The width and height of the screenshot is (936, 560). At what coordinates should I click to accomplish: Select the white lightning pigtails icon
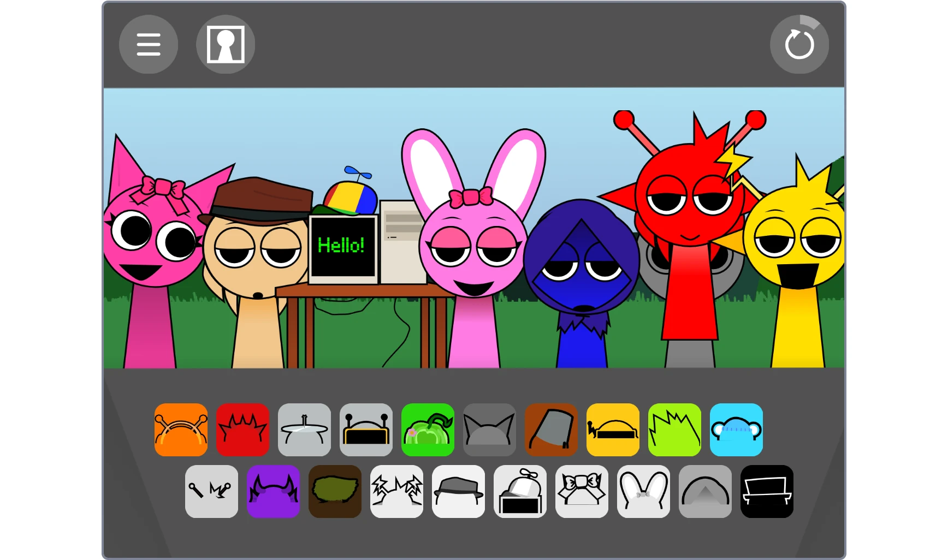[x=397, y=492]
